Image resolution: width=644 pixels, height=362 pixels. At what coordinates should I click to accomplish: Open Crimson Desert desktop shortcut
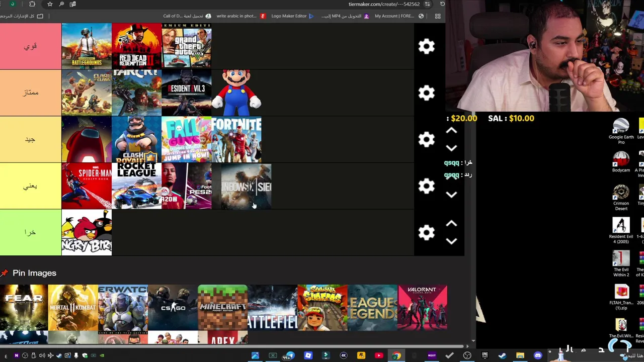point(621,198)
